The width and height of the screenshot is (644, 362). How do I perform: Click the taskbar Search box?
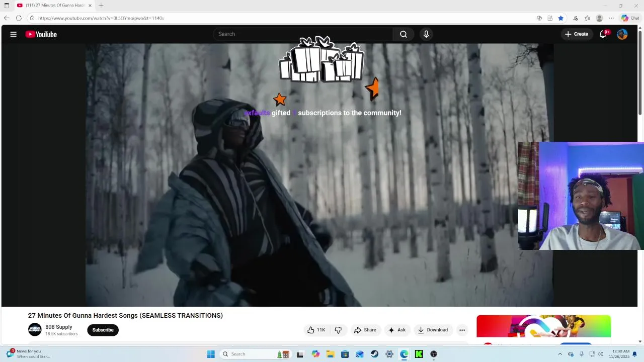256,354
